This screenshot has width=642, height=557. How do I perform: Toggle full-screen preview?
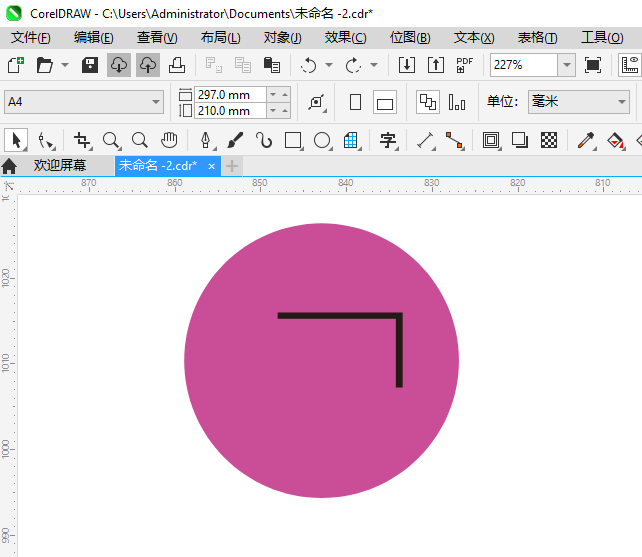point(593,65)
